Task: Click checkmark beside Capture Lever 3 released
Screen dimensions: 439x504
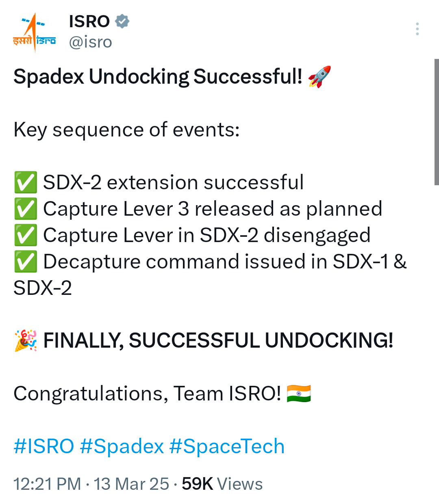Action: (26, 209)
